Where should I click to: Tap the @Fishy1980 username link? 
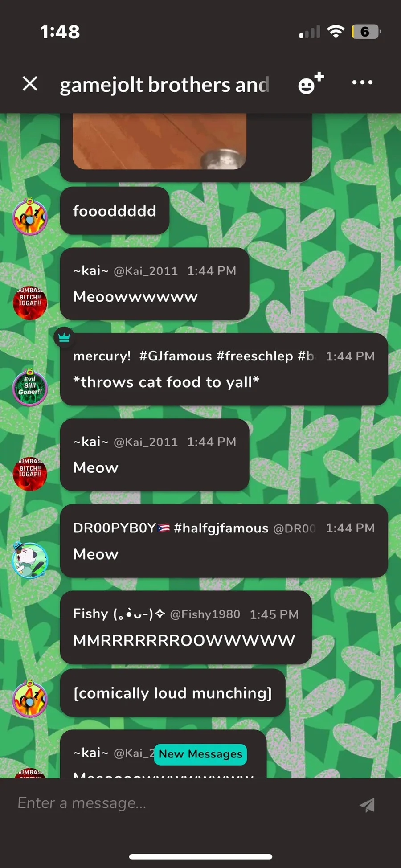(x=205, y=614)
